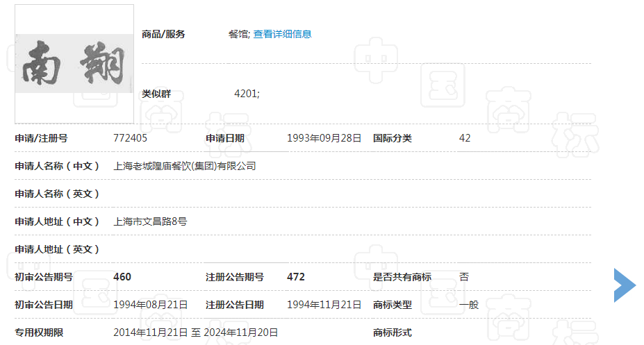The height and width of the screenshot is (345, 644).
Task: Click the registration number 772405
Action: (x=130, y=138)
